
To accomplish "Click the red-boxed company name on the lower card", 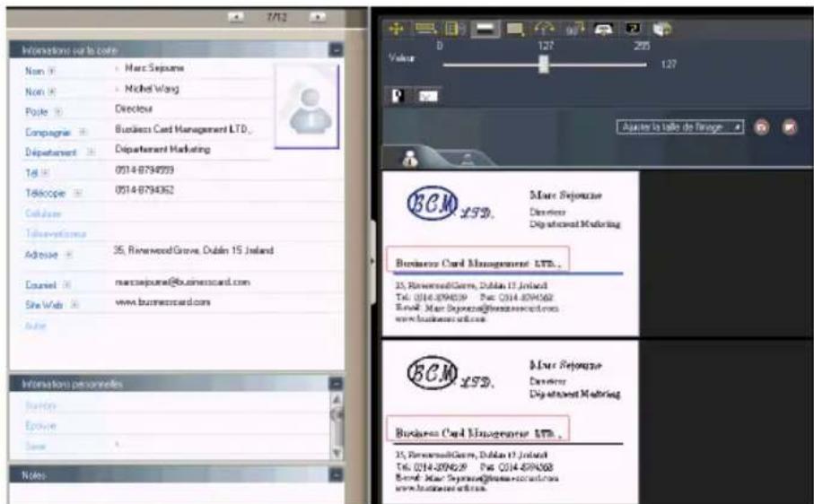I will 478,429.
